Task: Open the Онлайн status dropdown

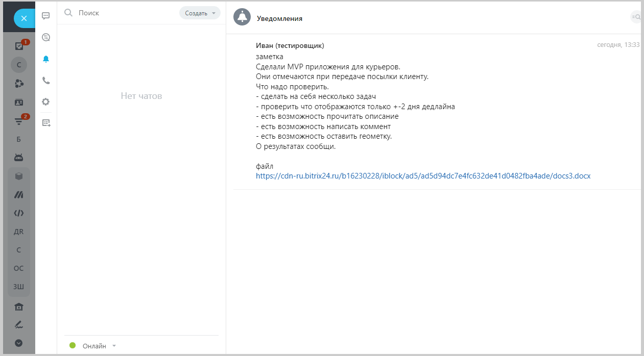Action: click(x=94, y=346)
